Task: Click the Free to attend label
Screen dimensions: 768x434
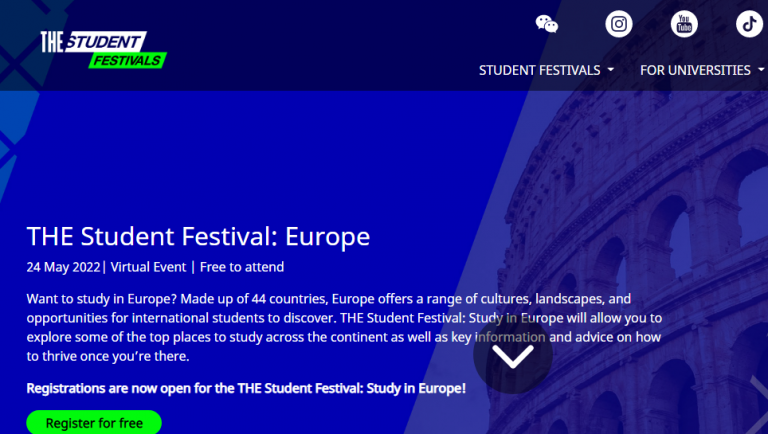Action: coord(242,267)
